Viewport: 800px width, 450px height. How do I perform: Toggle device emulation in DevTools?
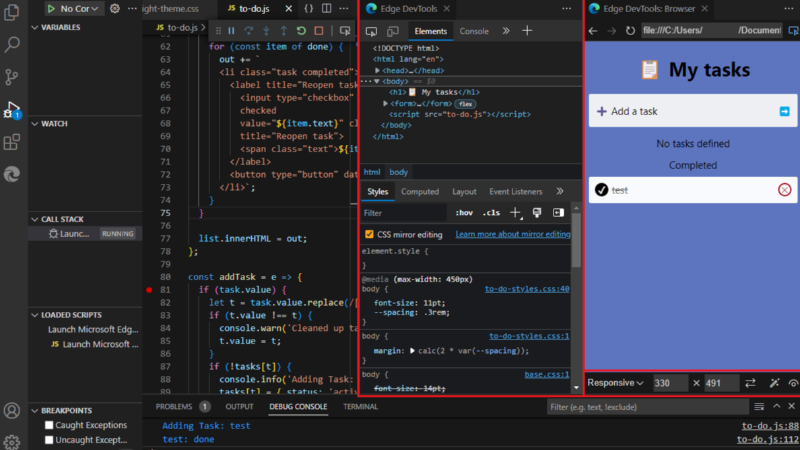pyautogui.click(x=393, y=31)
